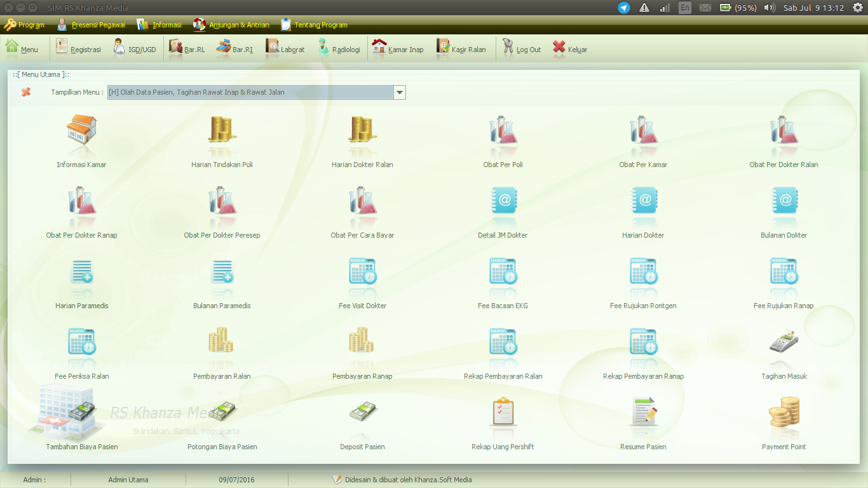The height and width of the screenshot is (488, 868).
Task: Click the red clear-menu cross icon
Action: tap(26, 91)
